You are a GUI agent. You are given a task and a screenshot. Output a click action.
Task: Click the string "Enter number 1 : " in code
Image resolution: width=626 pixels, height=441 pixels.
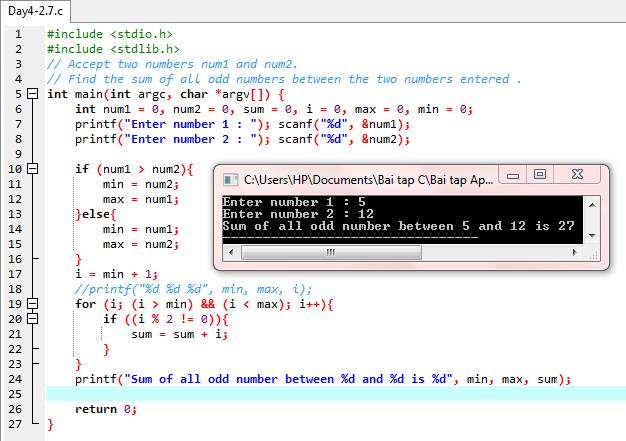tap(193, 124)
